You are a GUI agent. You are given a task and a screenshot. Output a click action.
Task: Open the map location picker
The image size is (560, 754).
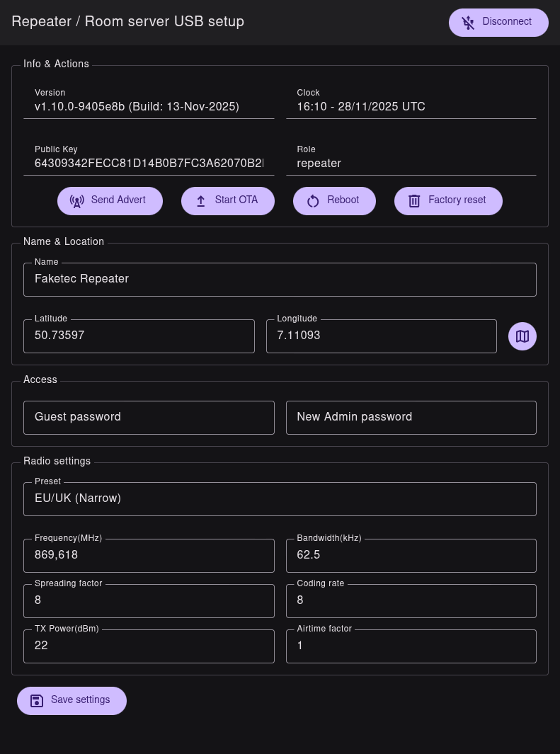522,336
